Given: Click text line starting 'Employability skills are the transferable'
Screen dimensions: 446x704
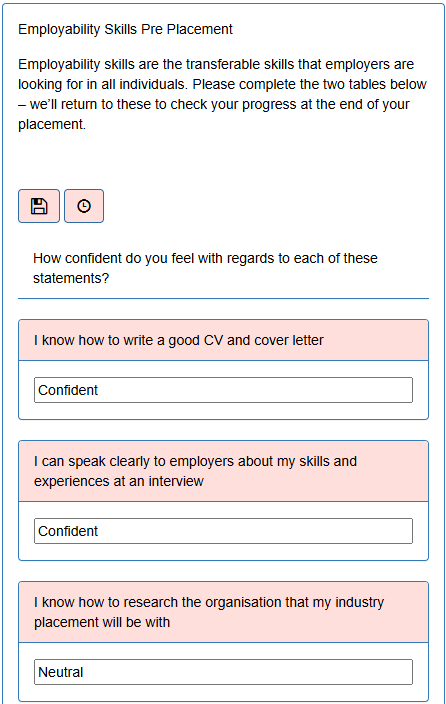Looking at the screenshot, I should [216, 64].
